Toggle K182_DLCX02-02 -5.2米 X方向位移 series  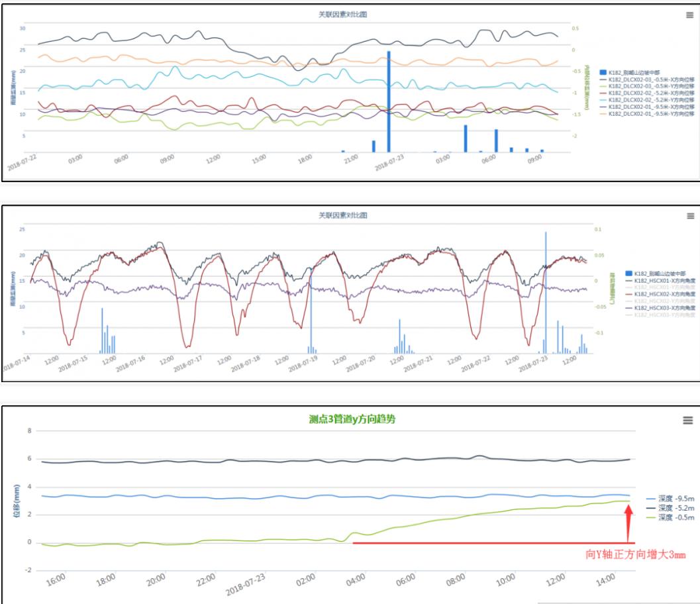(647, 93)
